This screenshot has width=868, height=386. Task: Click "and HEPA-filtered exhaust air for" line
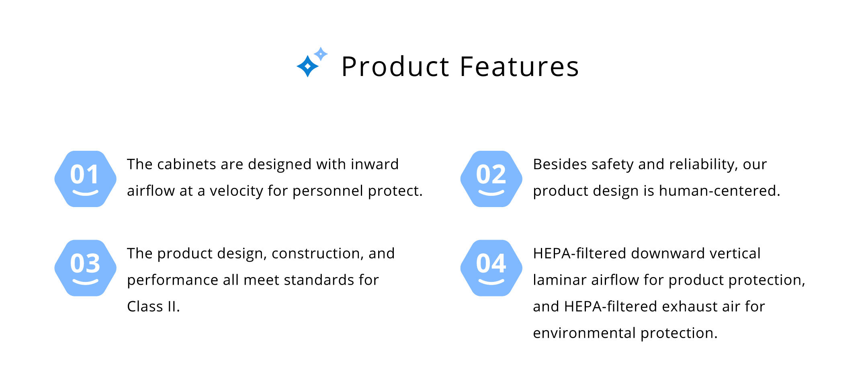coord(649,307)
